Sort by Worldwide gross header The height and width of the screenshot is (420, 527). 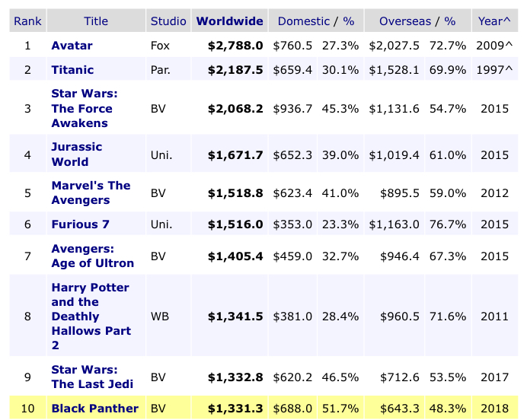[230, 21]
